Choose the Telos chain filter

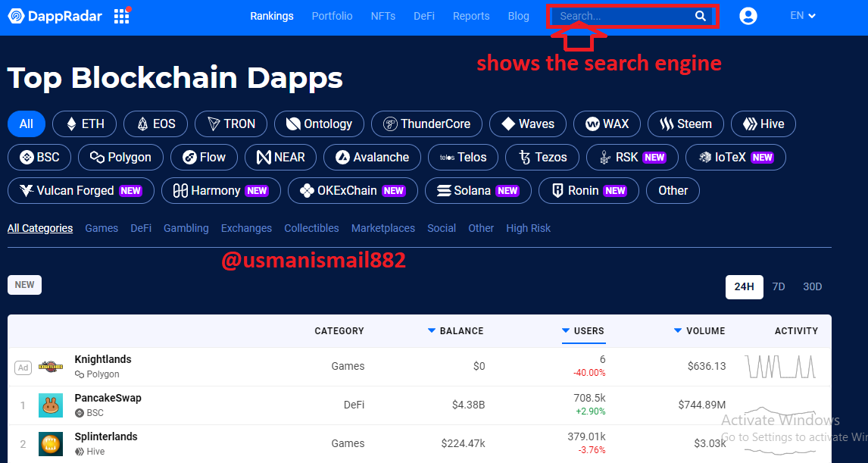click(463, 158)
